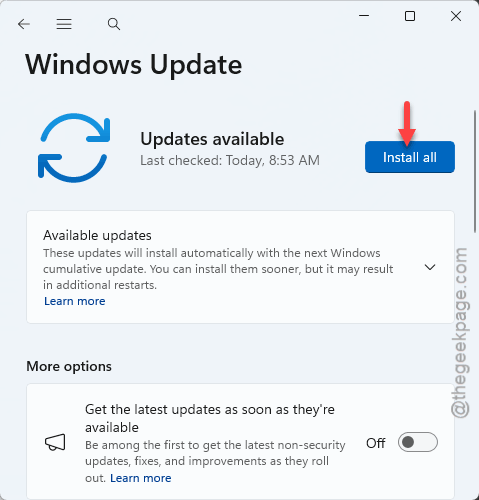Click the Off label next to toggle
Screen dimensions: 479x500
[x=376, y=443]
